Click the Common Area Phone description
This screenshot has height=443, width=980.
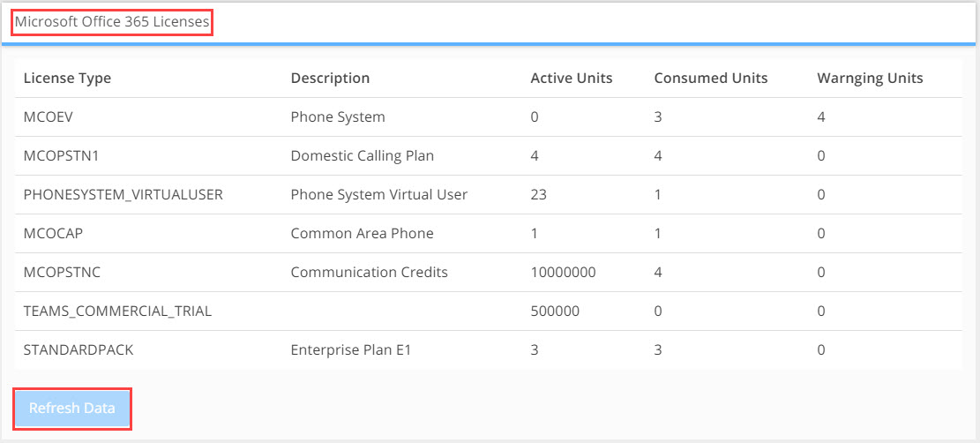(x=362, y=233)
